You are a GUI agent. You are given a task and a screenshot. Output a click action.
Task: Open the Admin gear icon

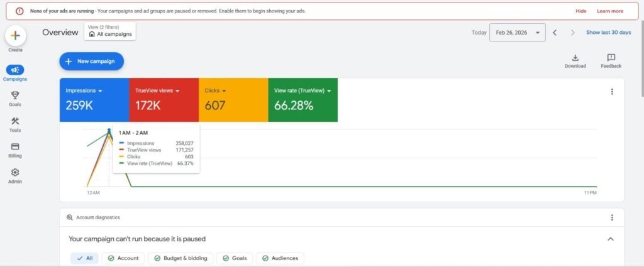[16, 173]
